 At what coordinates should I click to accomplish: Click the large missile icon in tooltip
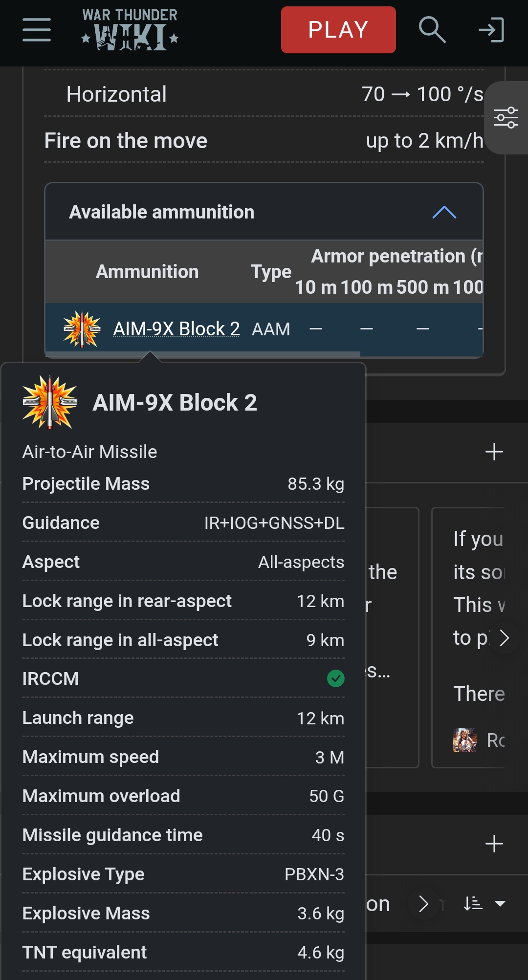(49, 402)
